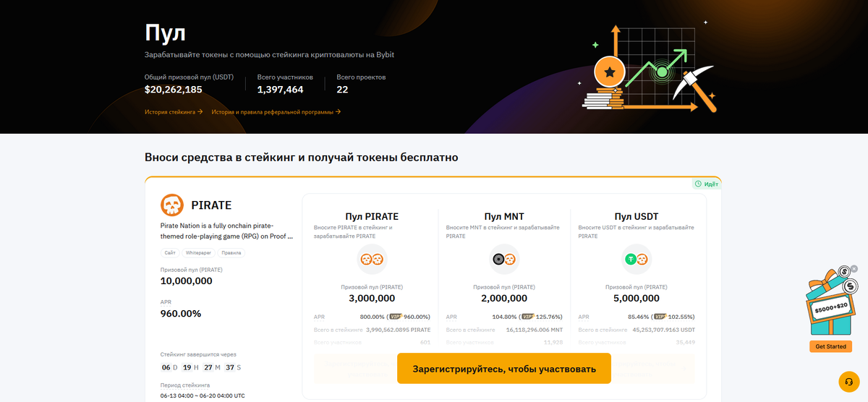Click the 3,990,562.0895 PIRATE staked amount

(x=399, y=329)
